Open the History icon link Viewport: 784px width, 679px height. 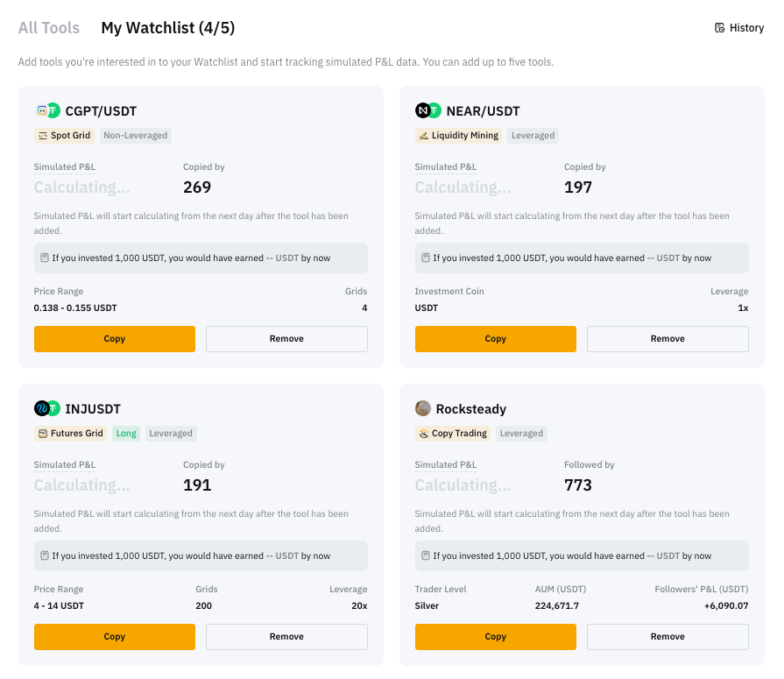click(719, 28)
